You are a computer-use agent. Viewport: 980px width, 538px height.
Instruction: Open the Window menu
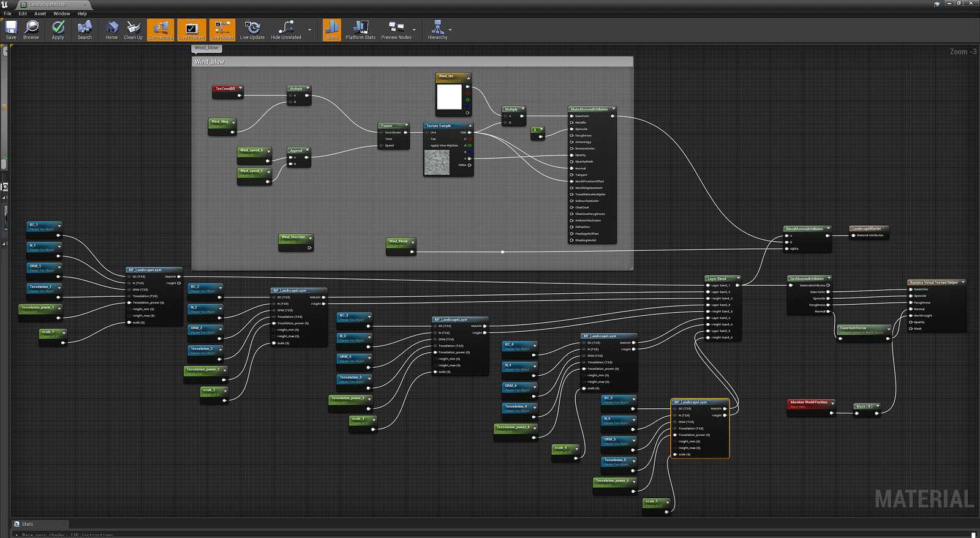coord(61,13)
